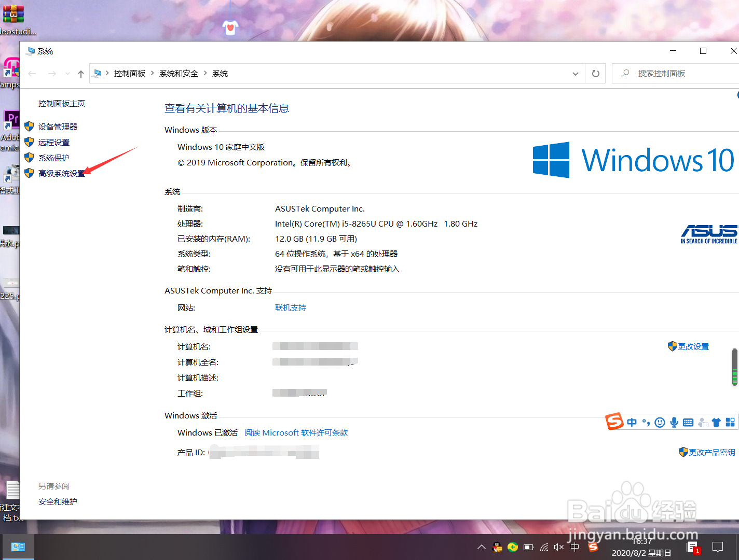The width and height of the screenshot is (739, 560).
Task: Open File Explorer from the taskbar
Action: (x=18, y=547)
